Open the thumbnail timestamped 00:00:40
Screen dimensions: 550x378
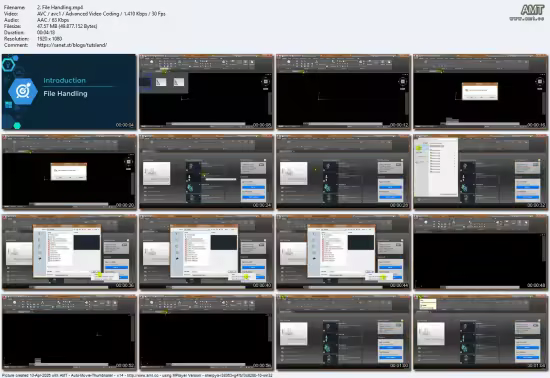(206, 252)
